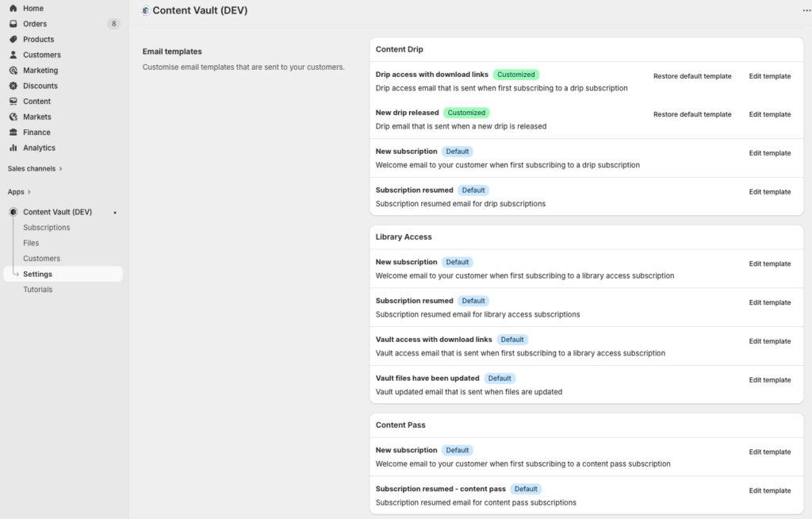Click the Customers person icon
Screen dimensions: 812x519
coord(13,55)
